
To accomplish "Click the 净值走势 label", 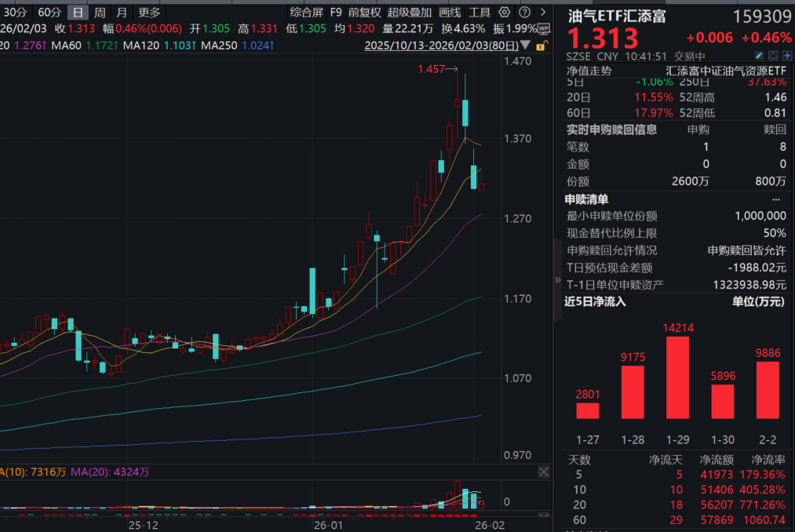I will (589, 71).
